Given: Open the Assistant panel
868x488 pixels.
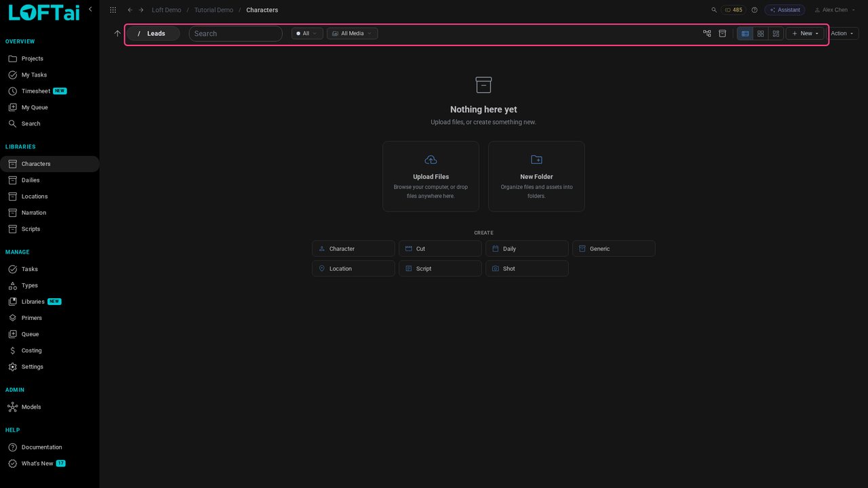Looking at the screenshot, I should click(x=785, y=10).
